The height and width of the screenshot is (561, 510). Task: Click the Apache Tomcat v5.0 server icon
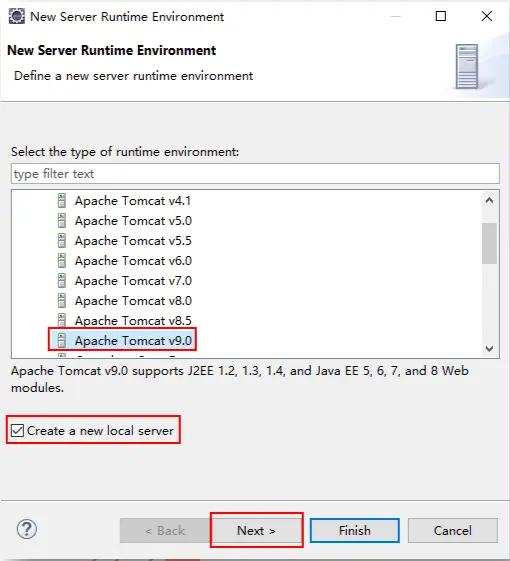coord(62,221)
